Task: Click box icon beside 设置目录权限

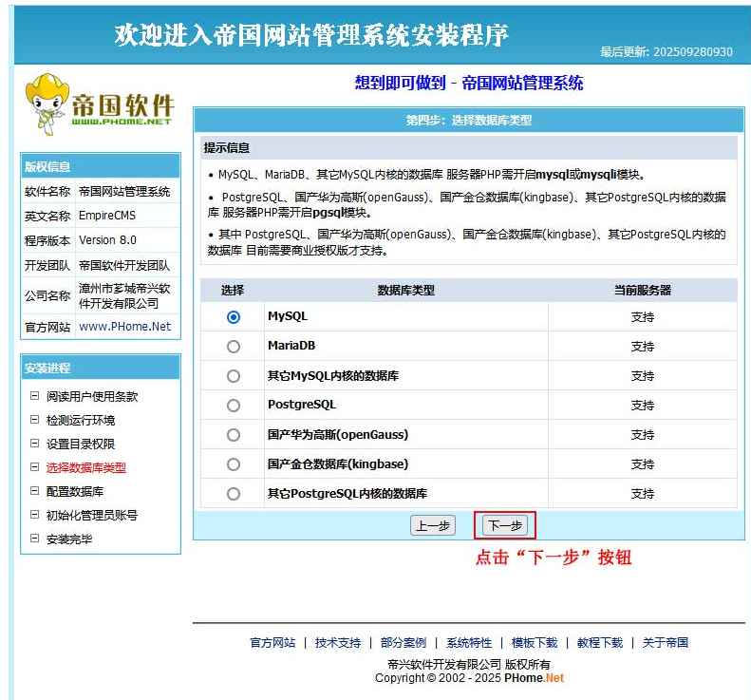Action: click(x=34, y=444)
